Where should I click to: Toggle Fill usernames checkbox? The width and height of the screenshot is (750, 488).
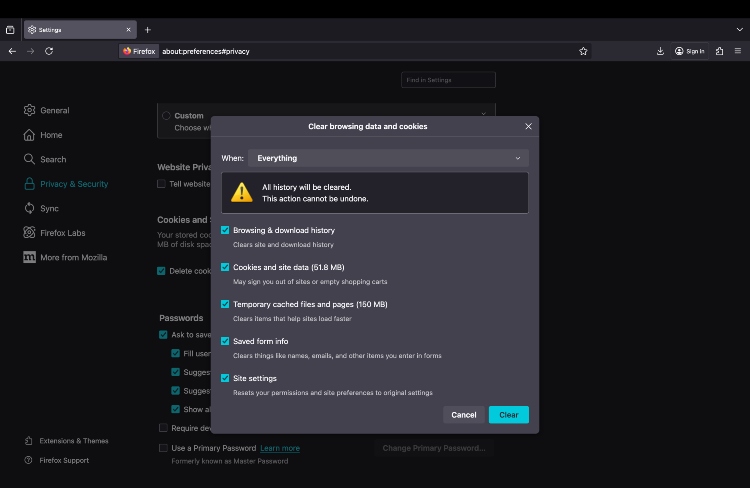coord(176,353)
